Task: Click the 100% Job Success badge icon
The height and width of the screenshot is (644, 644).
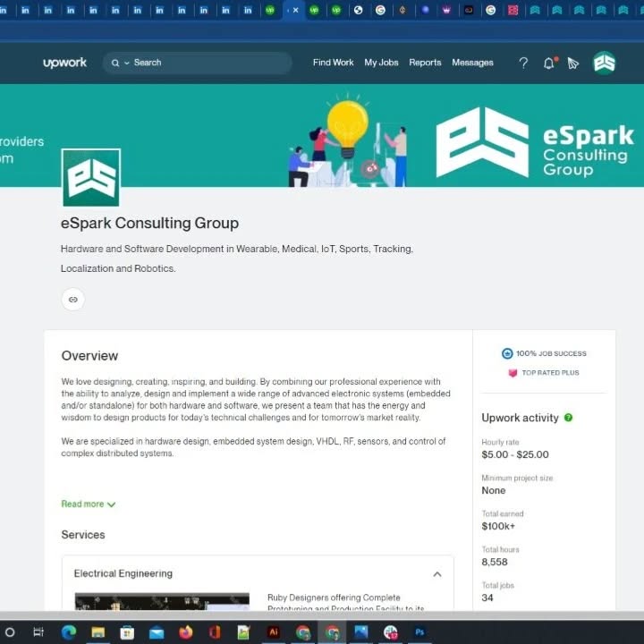Action: 507,353
